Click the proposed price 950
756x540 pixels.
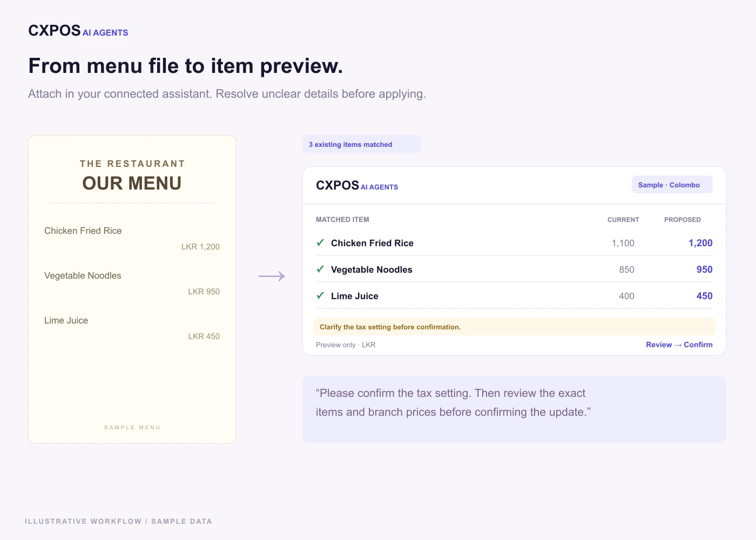pyautogui.click(x=705, y=269)
